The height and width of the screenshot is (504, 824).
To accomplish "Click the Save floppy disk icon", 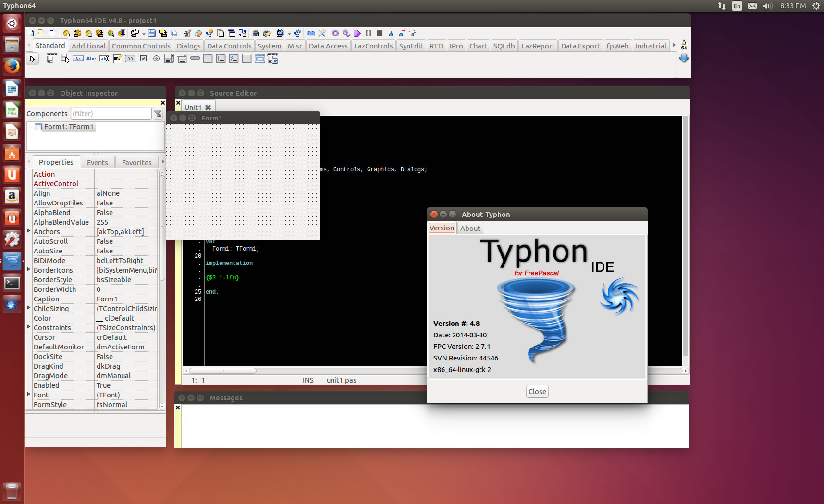I will (152, 33).
